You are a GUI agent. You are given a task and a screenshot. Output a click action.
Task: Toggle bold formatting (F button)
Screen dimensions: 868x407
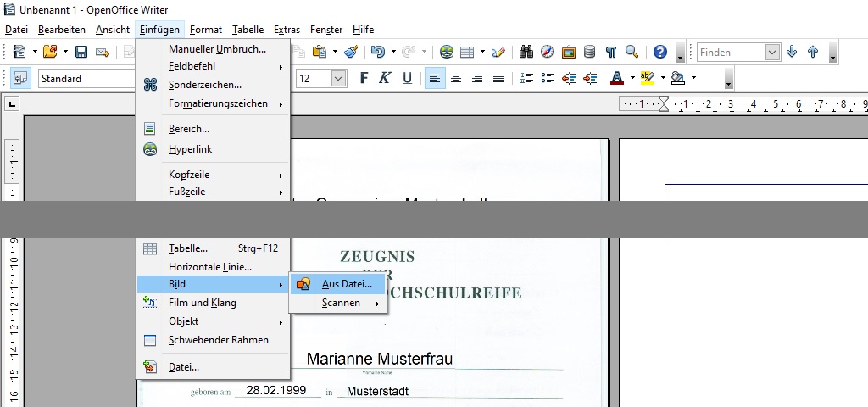coord(364,78)
